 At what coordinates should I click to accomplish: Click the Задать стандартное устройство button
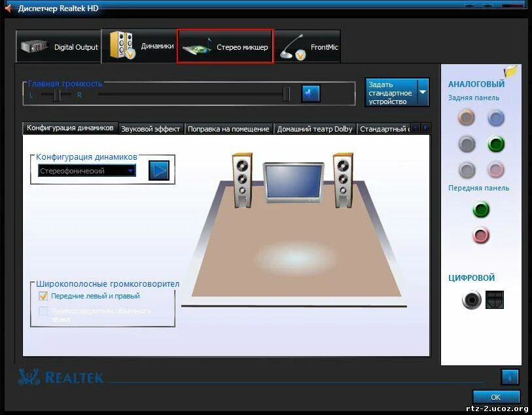point(391,93)
